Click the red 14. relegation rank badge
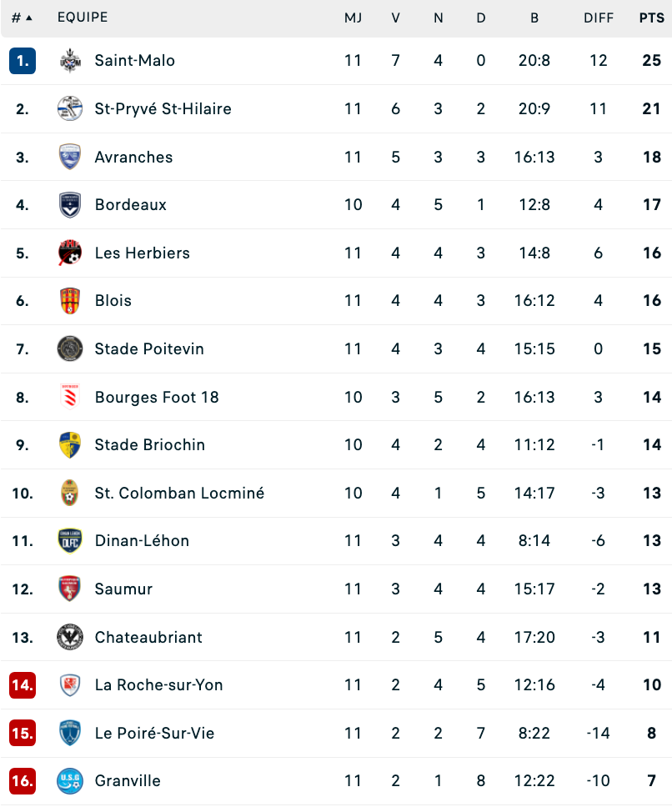The height and width of the screenshot is (812, 672). click(x=23, y=685)
